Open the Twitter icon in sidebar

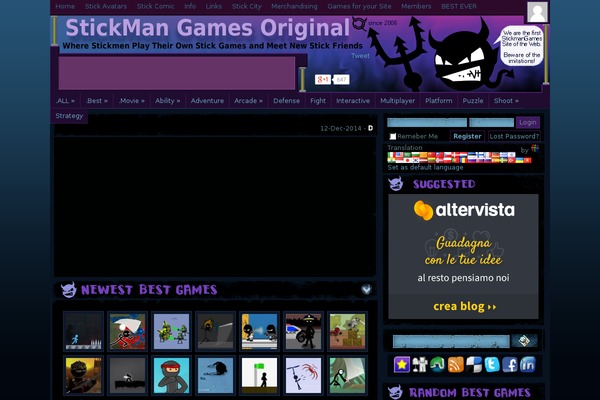point(492,364)
